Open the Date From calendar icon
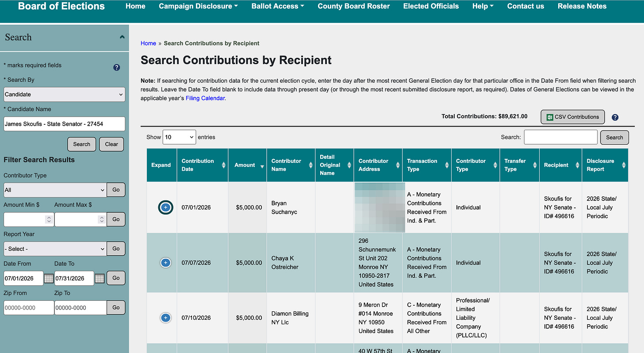Image resolution: width=644 pixels, height=353 pixels. 49,278
